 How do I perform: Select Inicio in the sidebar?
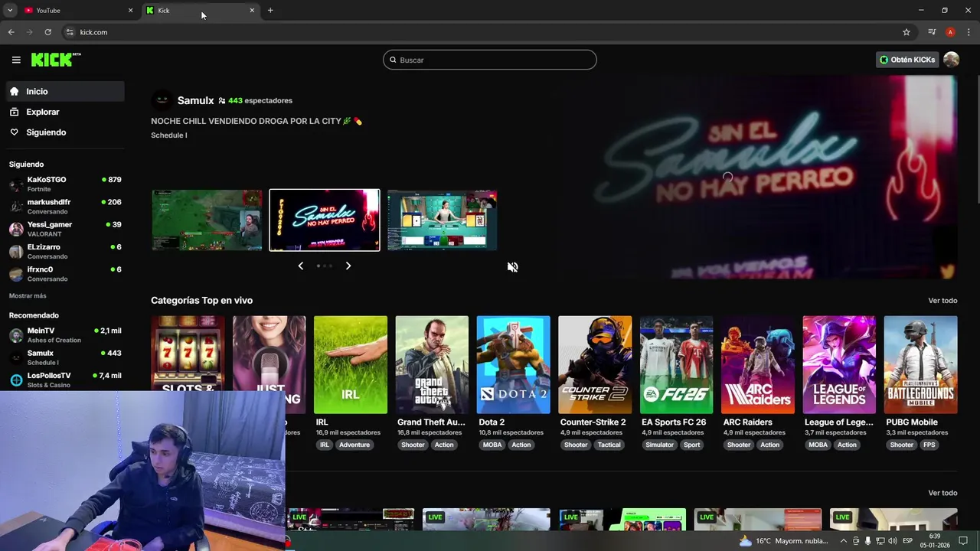pos(65,91)
